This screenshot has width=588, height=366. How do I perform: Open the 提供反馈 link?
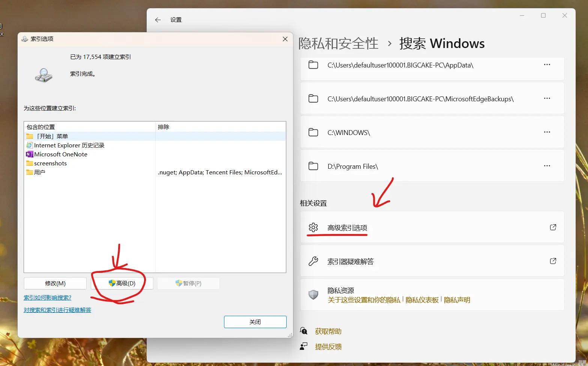tap(328, 347)
